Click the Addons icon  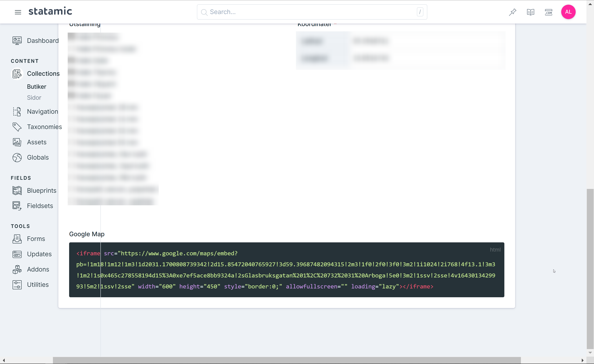coord(17,269)
